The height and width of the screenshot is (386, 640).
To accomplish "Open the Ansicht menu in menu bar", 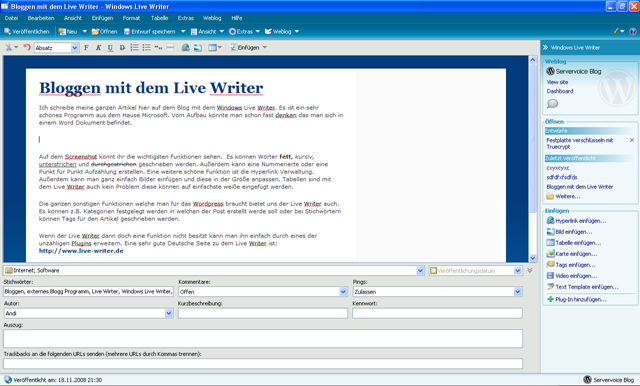I will pyautogui.click(x=73, y=18).
